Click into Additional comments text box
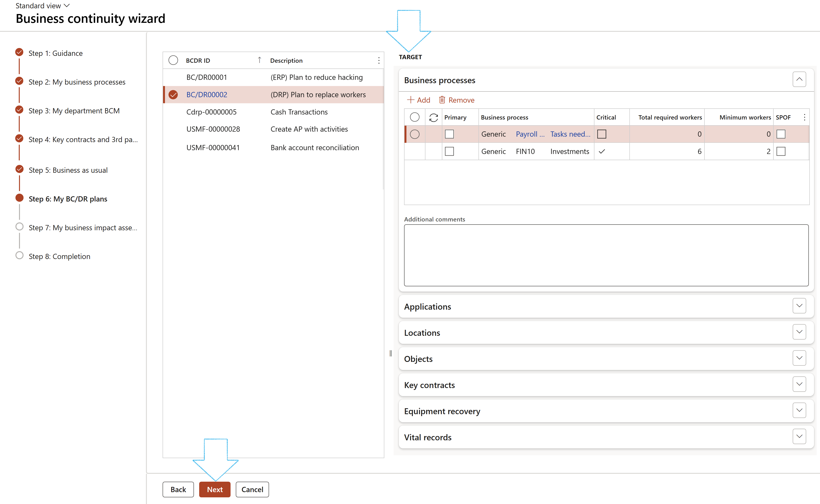 pos(606,255)
